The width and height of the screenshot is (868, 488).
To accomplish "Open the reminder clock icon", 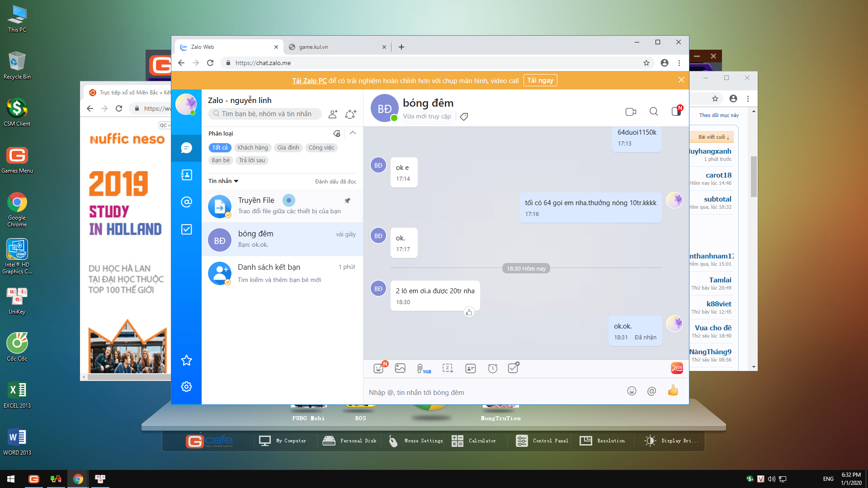I will (x=492, y=369).
